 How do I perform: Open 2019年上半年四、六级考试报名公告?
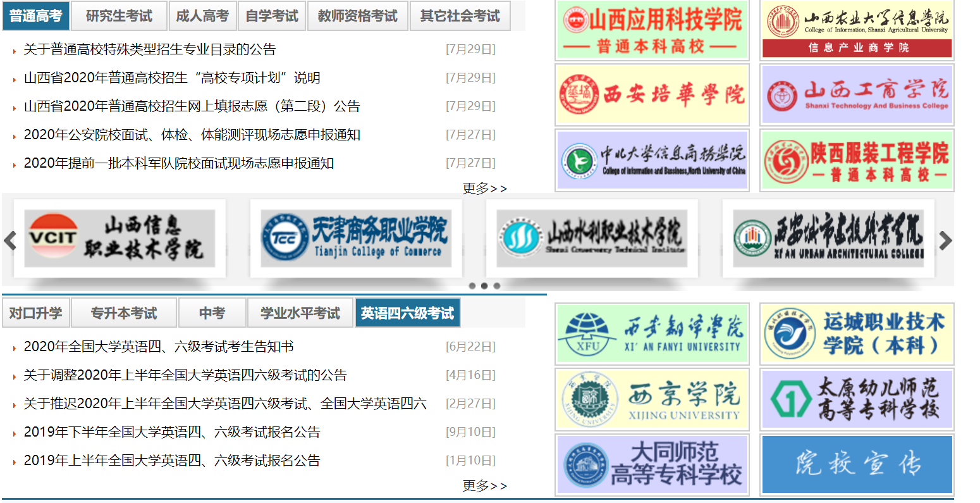point(172,461)
